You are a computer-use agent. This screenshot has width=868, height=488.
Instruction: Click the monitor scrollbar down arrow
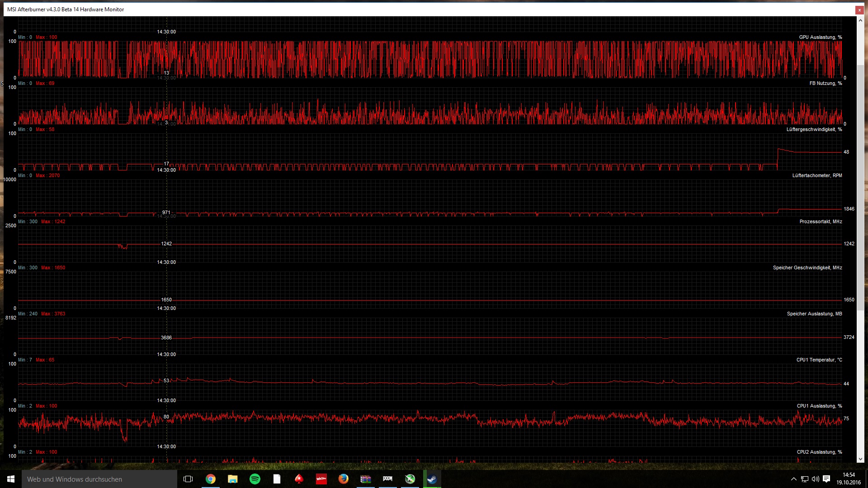coord(860,459)
